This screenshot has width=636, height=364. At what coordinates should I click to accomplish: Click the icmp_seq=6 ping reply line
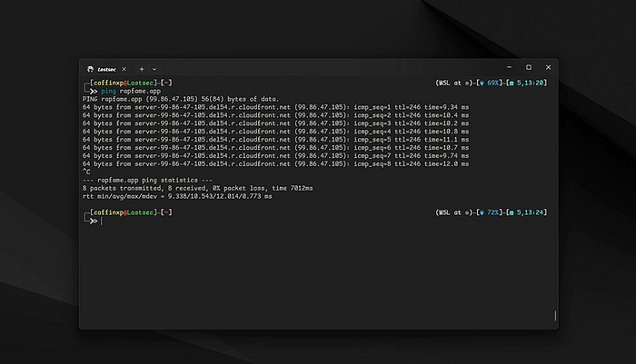coord(275,148)
